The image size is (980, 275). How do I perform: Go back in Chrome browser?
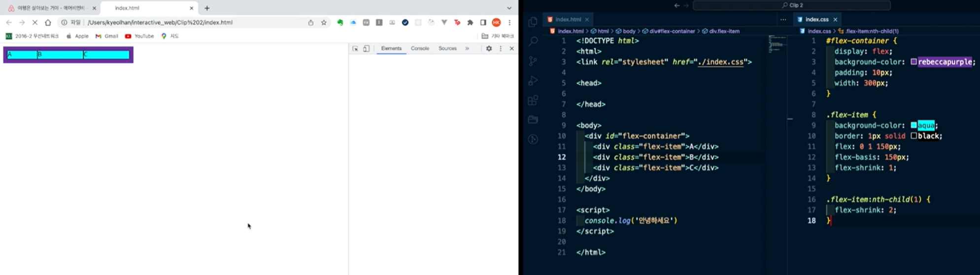coord(9,22)
